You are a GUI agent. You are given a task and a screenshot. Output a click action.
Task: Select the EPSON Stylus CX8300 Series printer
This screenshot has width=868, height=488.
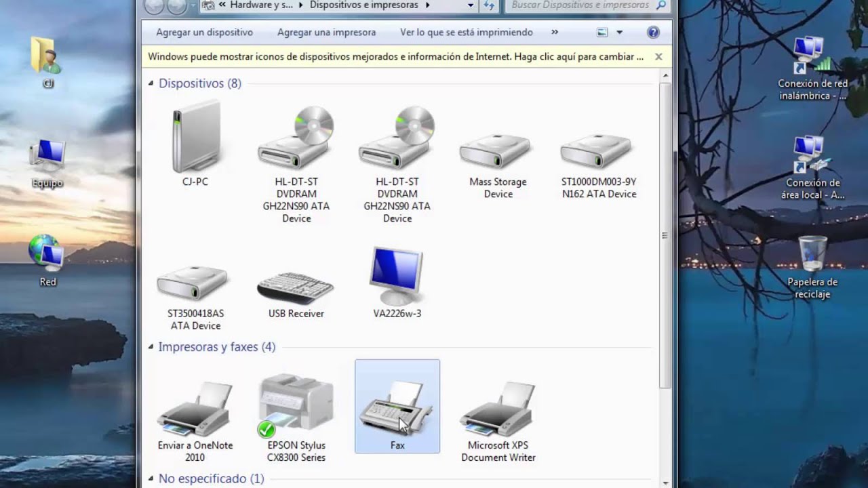point(296,405)
